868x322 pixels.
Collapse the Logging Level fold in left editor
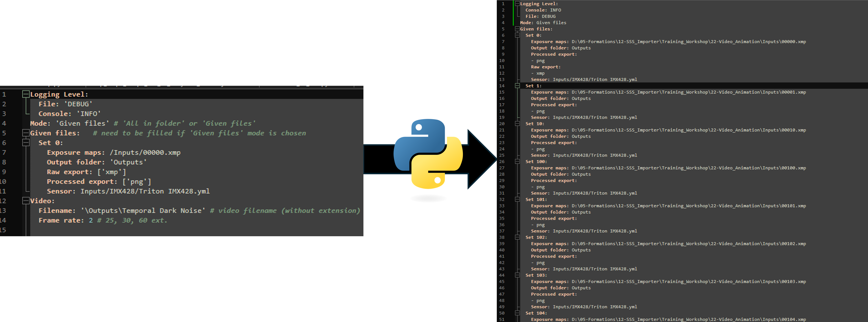26,94
